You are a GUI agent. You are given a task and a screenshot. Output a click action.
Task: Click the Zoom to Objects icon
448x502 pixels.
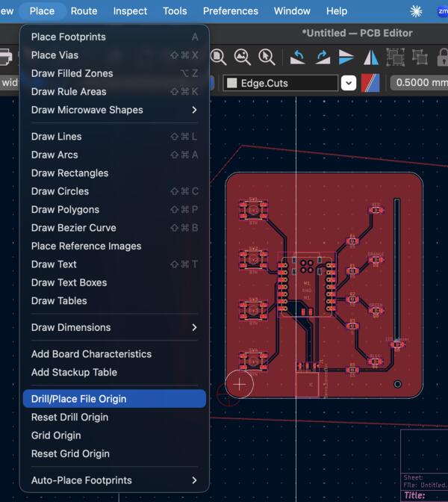(242, 57)
